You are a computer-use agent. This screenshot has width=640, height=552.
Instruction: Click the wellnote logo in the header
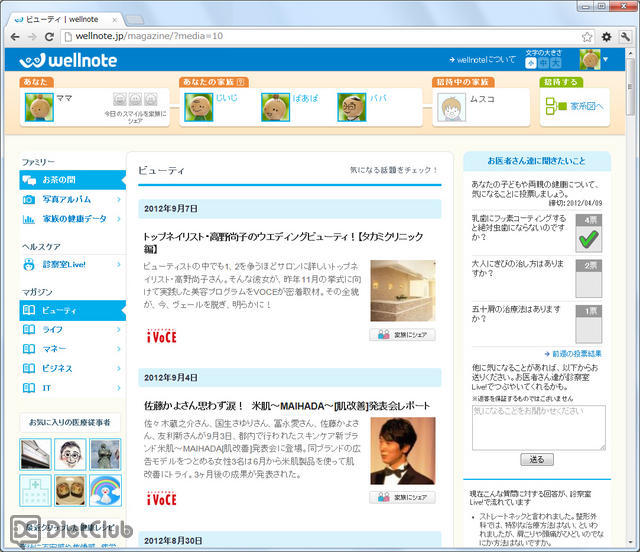69,60
